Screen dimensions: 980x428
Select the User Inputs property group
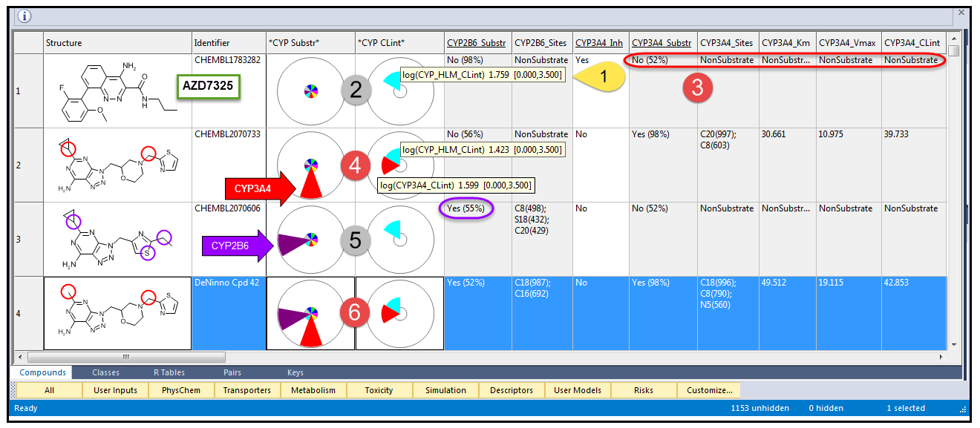116,390
